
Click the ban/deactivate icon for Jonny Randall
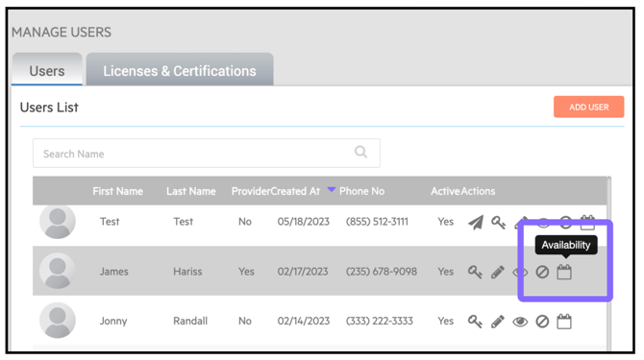[x=542, y=322]
